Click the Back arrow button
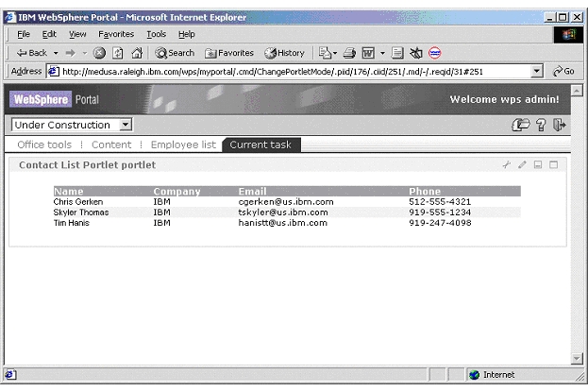Viewport: 588px width, 391px height. point(31,53)
